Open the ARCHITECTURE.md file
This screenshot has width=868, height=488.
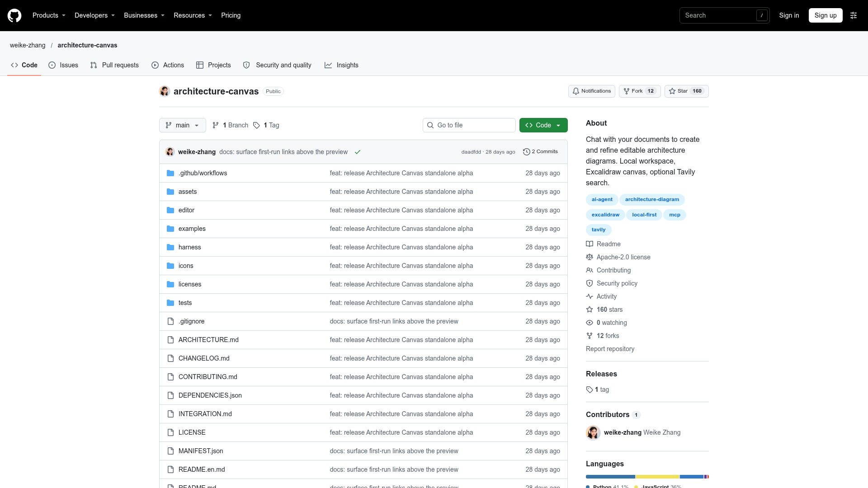tap(208, 340)
